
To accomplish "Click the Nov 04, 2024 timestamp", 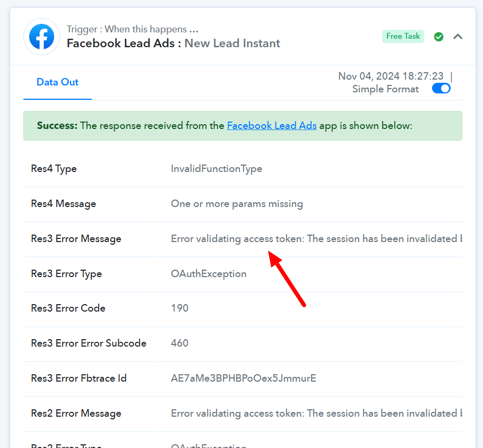I will [391, 76].
